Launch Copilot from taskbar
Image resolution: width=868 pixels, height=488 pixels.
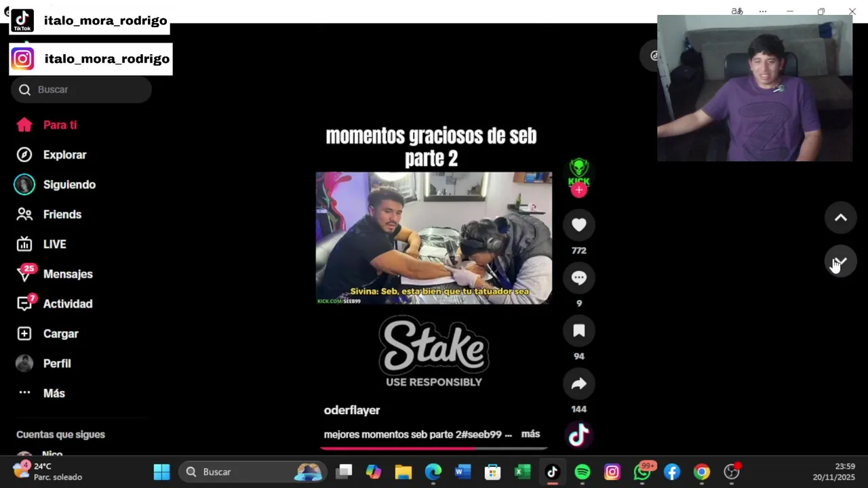374,472
